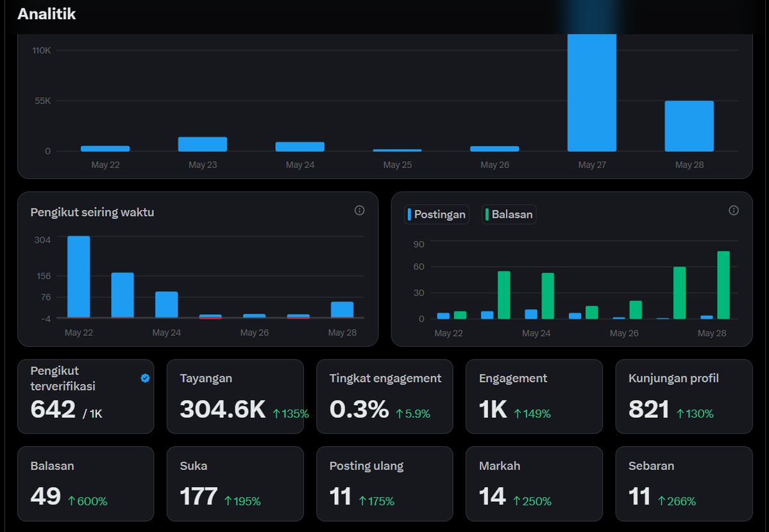The width and height of the screenshot is (769, 532).
Task: Click the May 24 blue Postingan bar
Action: (x=531, y=314)
